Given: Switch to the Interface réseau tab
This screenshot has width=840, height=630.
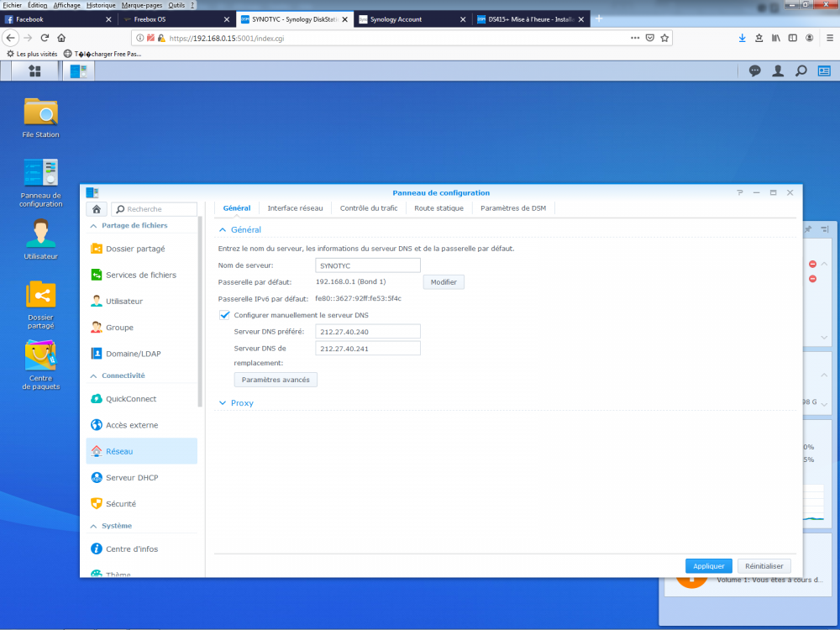Looking at the screenshot, I should coord(295,207).
